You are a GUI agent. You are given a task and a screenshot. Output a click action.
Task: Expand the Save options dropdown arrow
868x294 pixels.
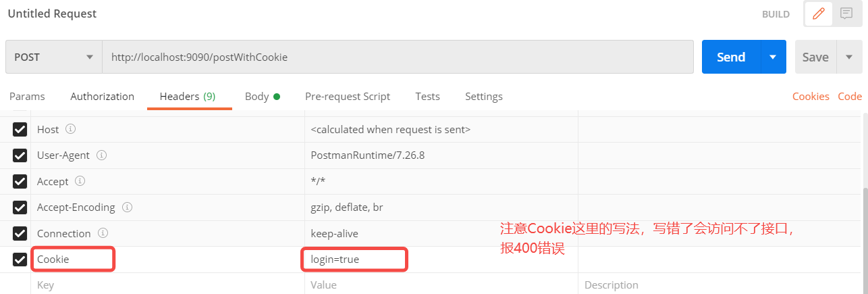[x=848, y=57]
